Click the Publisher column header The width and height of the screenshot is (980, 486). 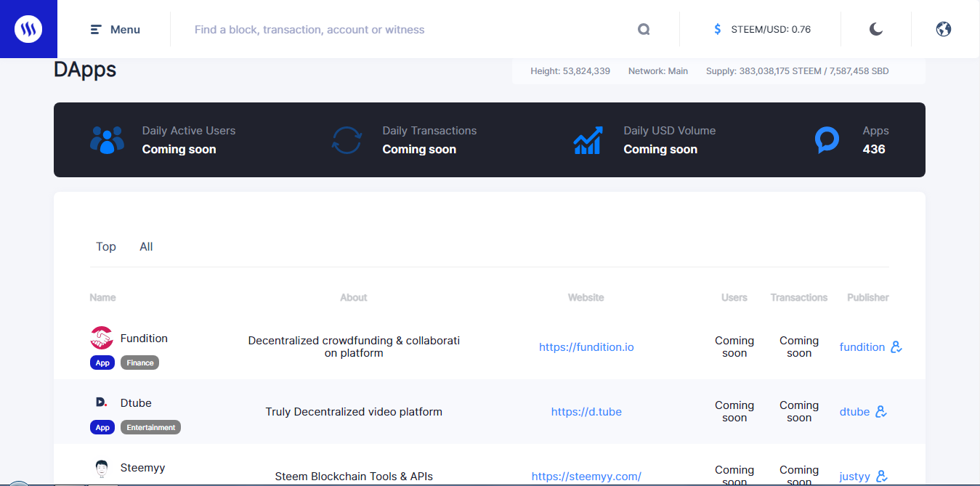pos(868,297)
